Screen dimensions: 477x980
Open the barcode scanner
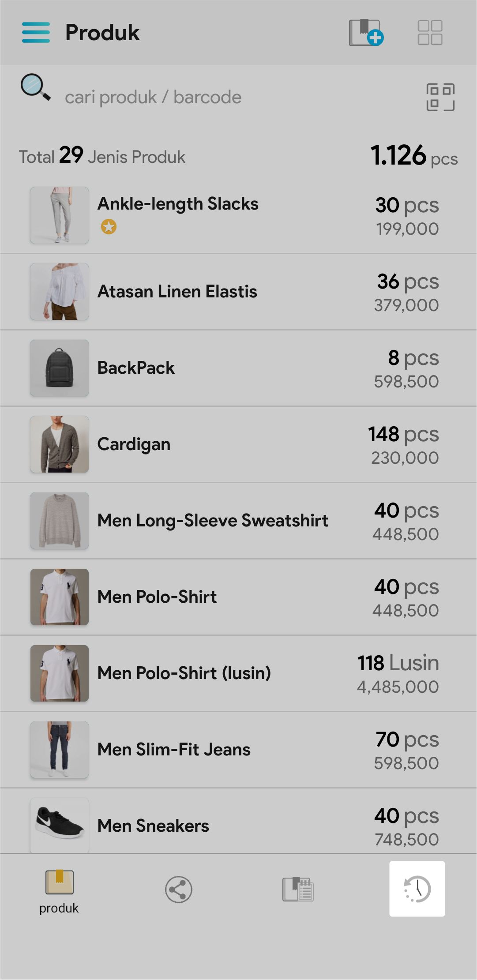(x=440, y=97)
